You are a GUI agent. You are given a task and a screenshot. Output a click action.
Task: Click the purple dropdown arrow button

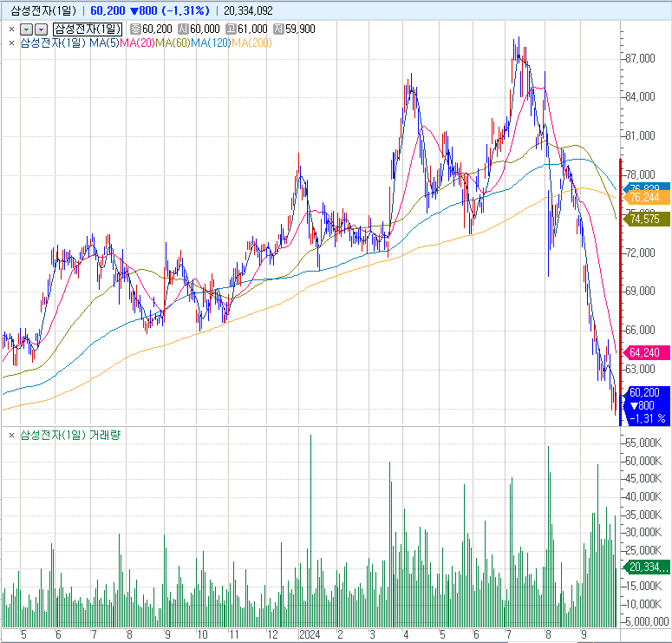tap(40, 29)
